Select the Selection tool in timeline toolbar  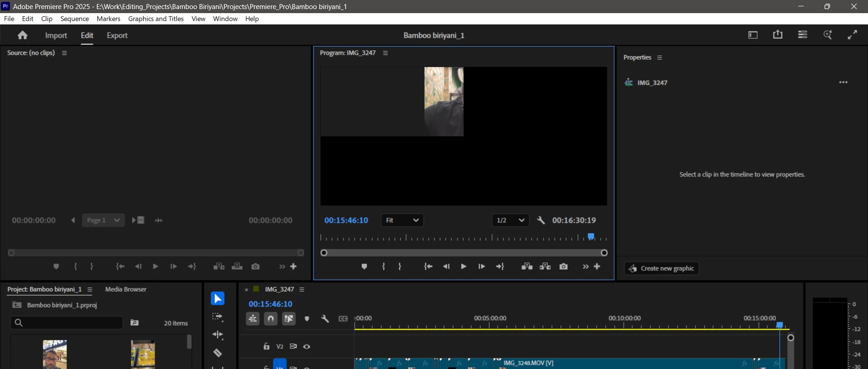(x=218, y=299)
